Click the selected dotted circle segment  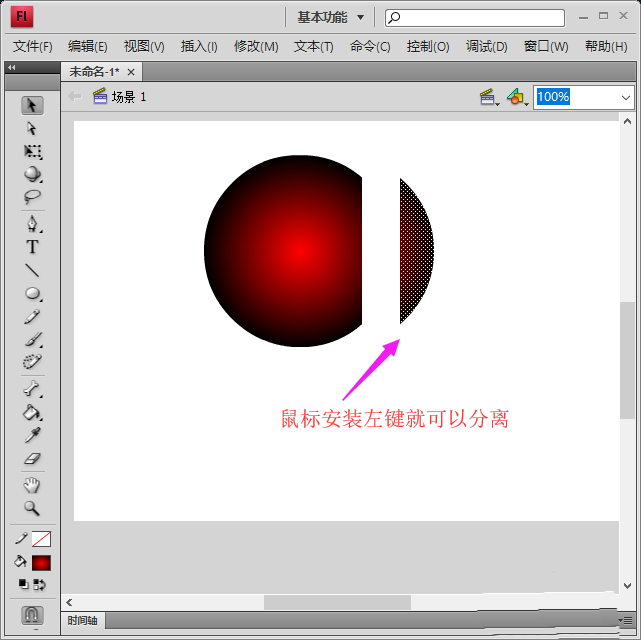point(417,251)
